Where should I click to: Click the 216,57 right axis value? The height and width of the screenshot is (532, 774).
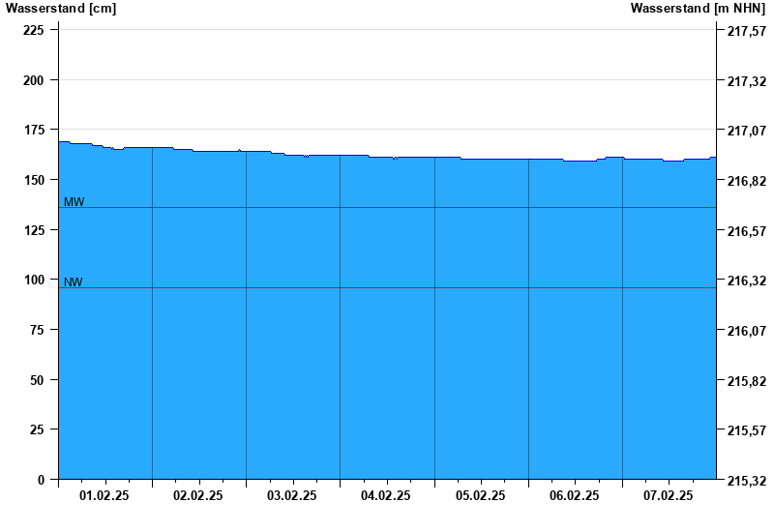[747, 231]
